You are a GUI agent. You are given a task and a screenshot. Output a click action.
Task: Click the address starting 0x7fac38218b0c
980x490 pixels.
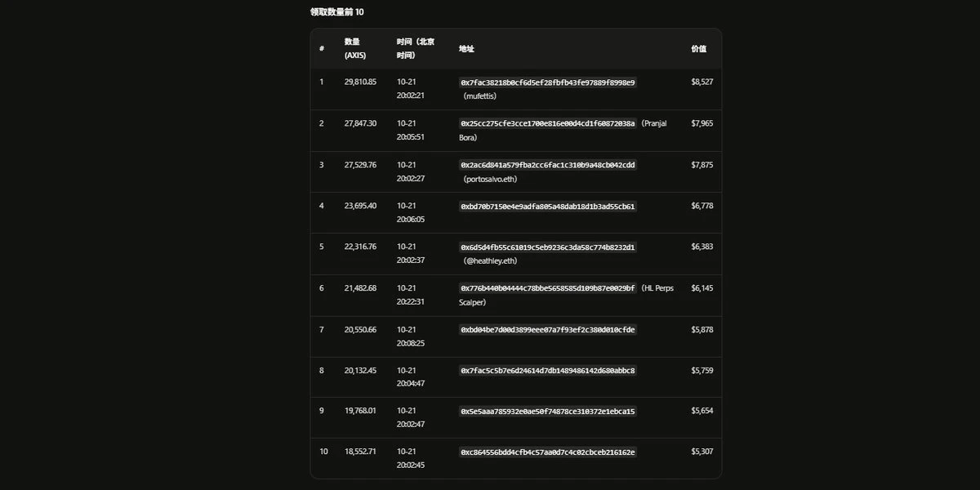pyautogui.click(x=548, y=82)
